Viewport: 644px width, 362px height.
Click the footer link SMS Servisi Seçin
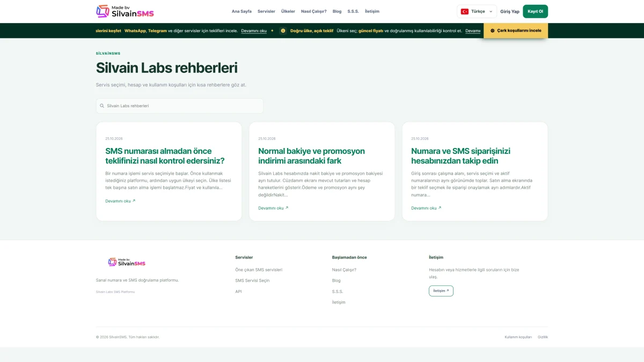pyautogui.click(x=252, y=280)
